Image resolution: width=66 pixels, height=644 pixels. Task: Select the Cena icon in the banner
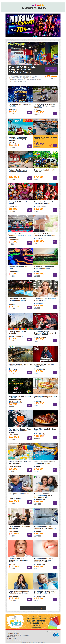40,34
